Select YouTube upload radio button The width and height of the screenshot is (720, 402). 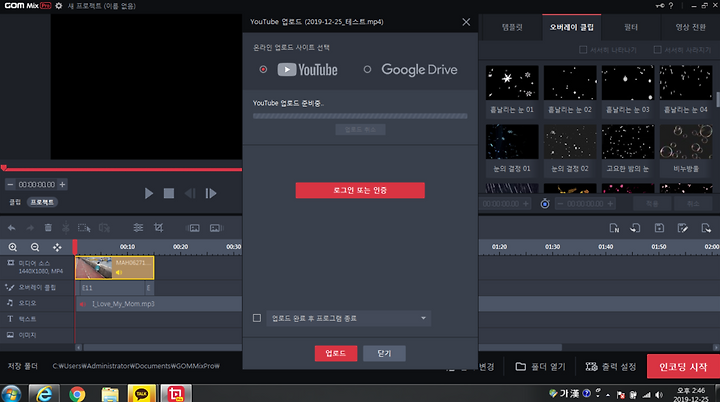pos(263,69)
